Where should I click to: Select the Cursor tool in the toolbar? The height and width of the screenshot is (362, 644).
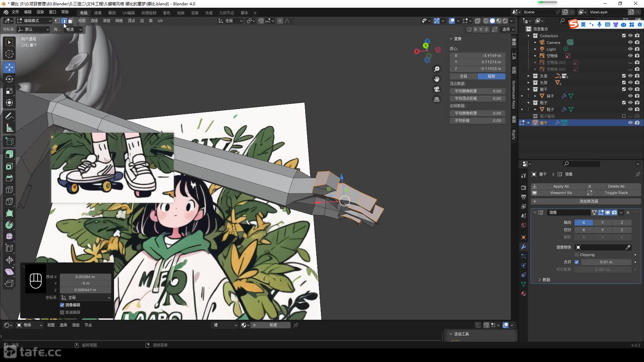(x=9, y=54)
